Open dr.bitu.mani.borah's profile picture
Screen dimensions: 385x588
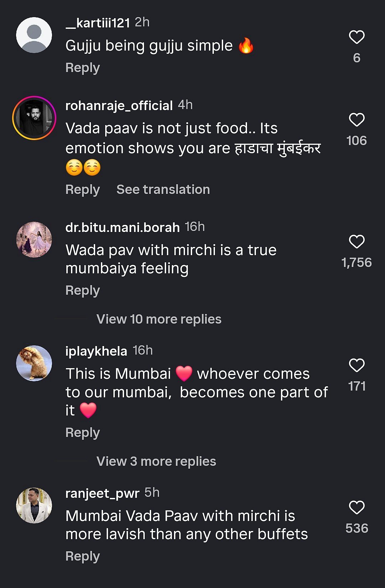click(x=34, y=240)
